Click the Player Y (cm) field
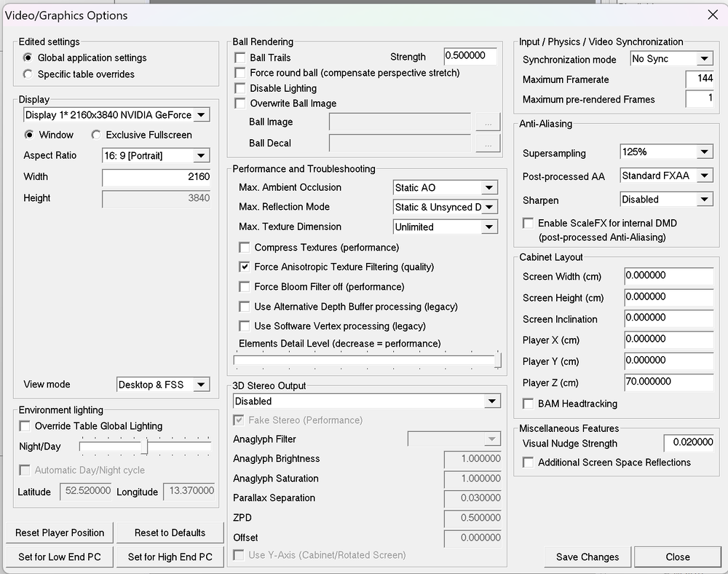This screenshot has height=574, width=728. tap(669, 361)
